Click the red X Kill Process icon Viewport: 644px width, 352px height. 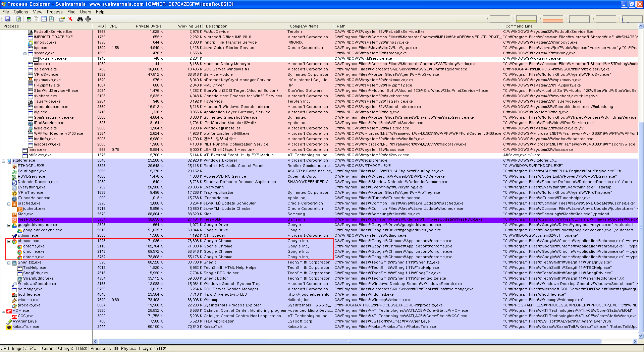[70, 19]
